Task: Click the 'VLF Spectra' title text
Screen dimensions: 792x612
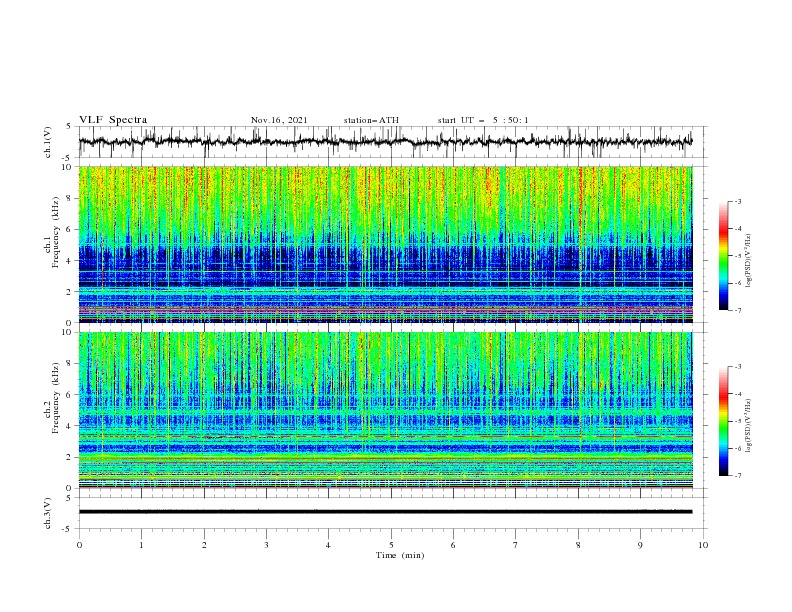Action: point(113,120)
